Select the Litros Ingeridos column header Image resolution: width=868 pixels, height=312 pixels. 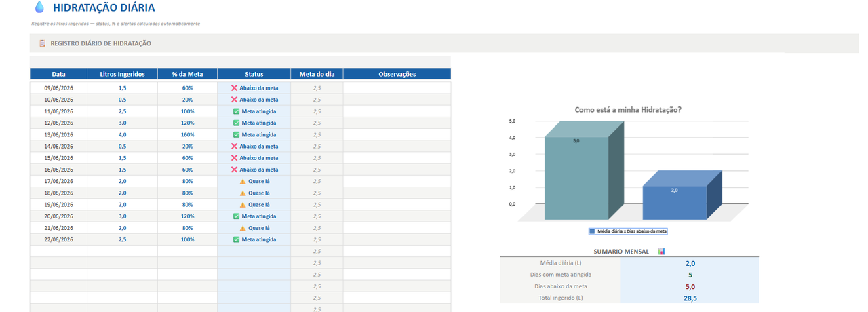tap(122, 74)
